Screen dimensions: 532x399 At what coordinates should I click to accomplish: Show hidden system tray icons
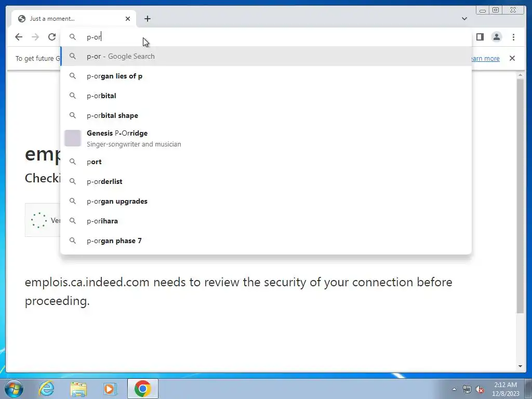[x=454, y=389]
